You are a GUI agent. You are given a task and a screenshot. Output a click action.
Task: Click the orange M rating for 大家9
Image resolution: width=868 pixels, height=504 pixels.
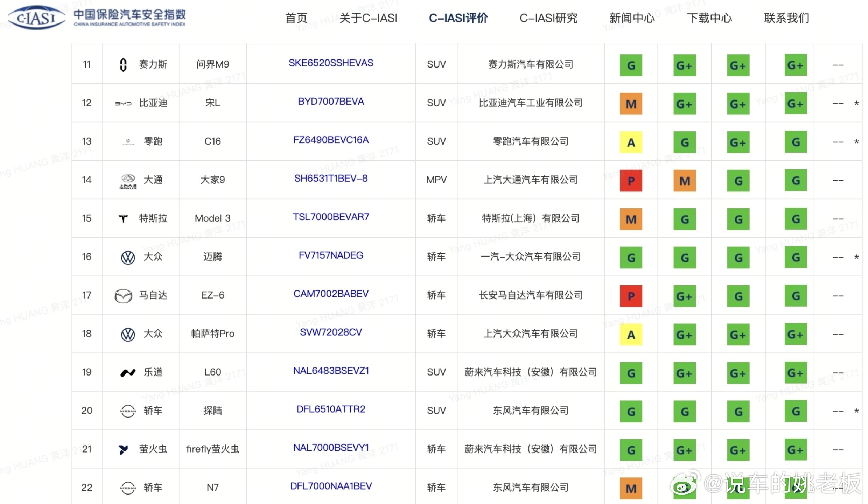click(x=685, y=181)
